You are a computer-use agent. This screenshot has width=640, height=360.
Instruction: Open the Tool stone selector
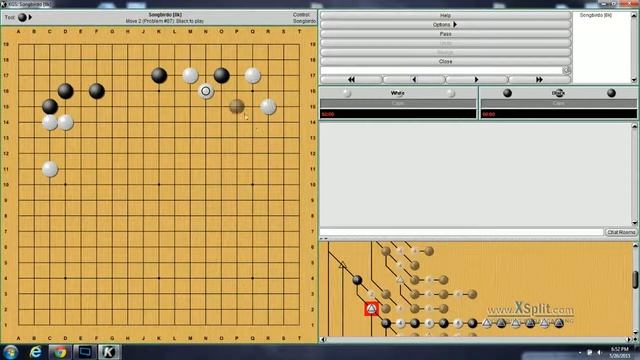(22, 18)
